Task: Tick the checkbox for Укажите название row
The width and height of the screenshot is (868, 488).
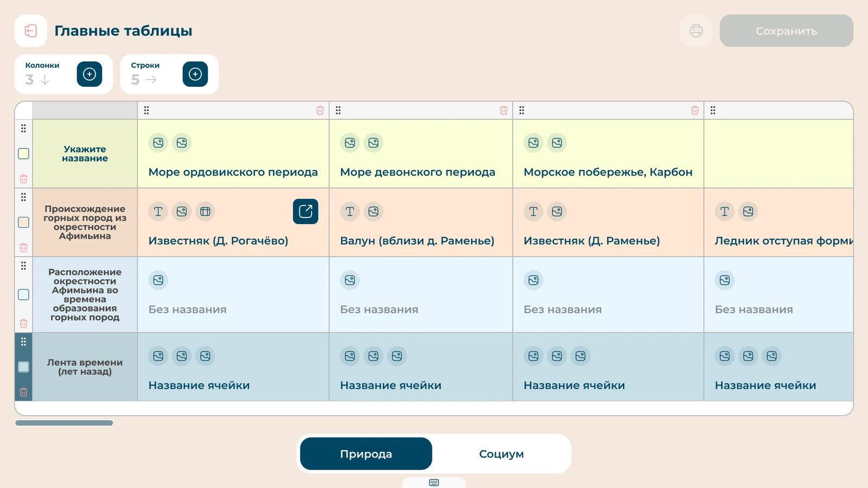Action: [23, 153]
